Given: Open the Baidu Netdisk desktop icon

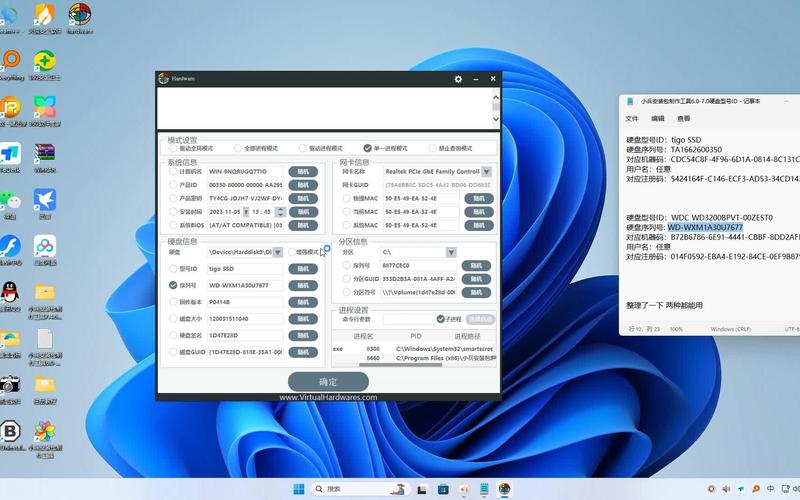Looking at the screenshot, I should click(x=45, y=250).
